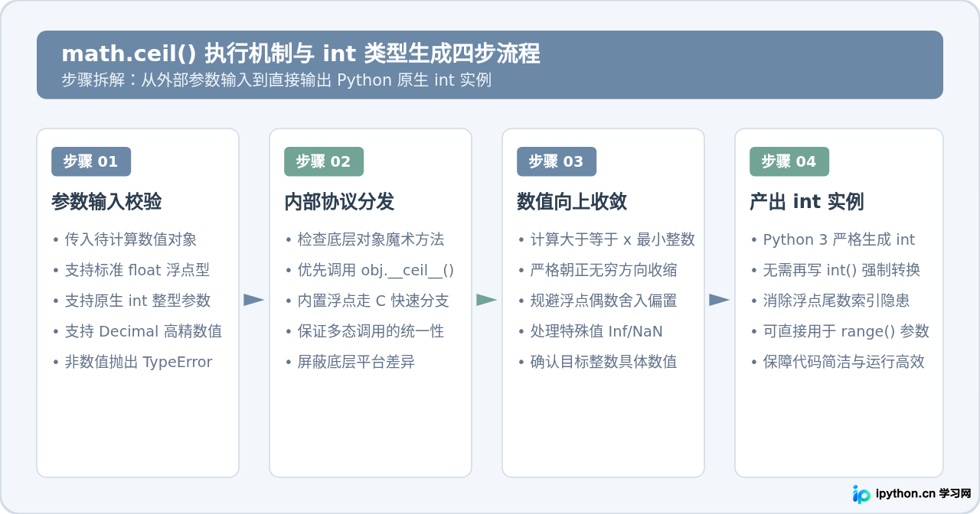
Task: Click bullet 非数值抛出 TypeError
Action: [132, 362]
